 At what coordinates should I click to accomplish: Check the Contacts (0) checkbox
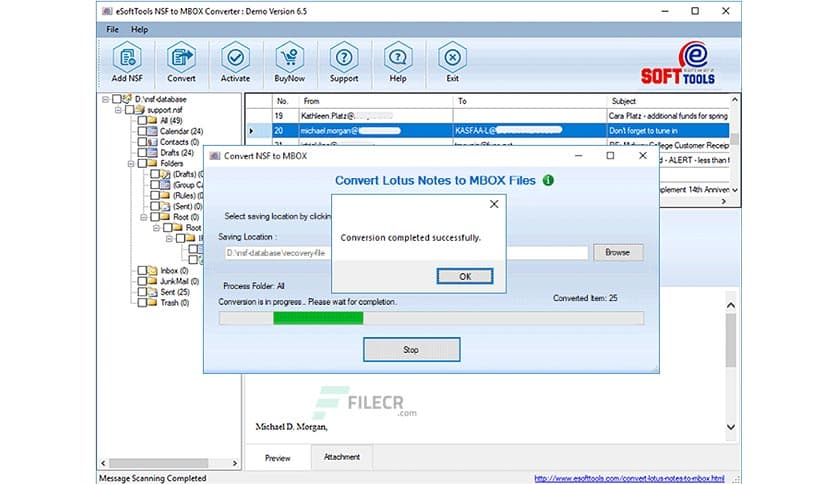point(142,142)
